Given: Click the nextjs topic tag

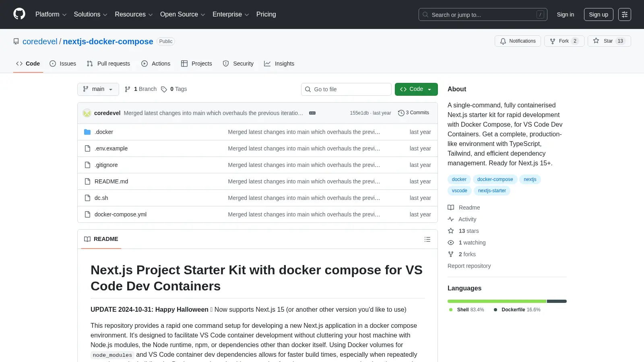Looking at the screenshot, I should coord(530,179).
